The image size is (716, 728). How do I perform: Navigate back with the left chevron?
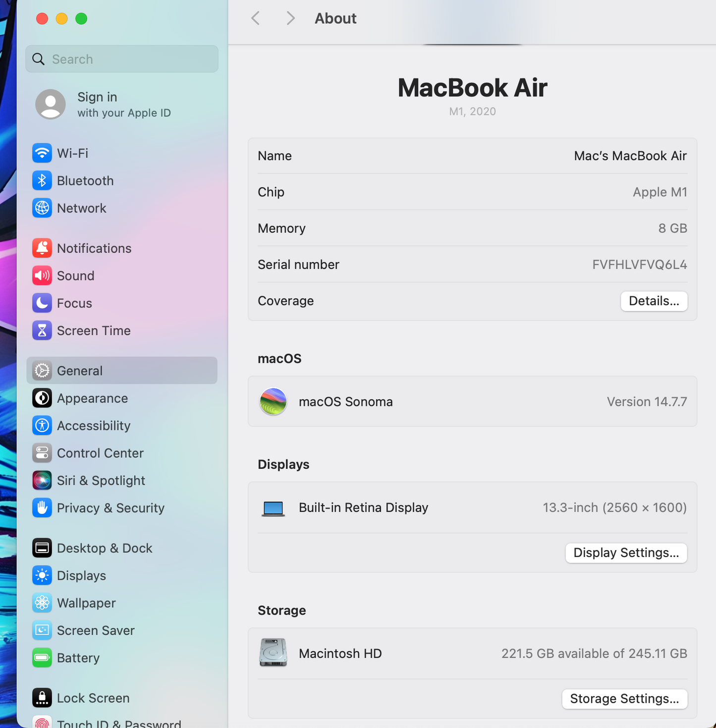coord(255,18)
